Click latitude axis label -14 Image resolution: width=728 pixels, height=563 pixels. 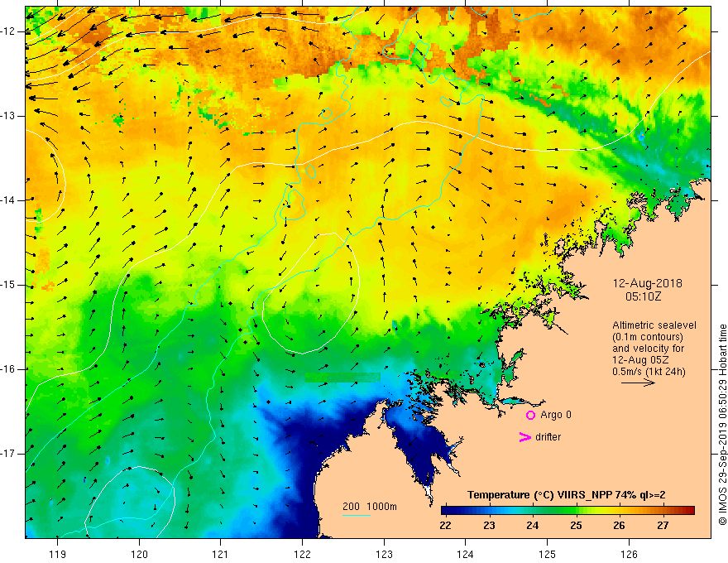[x=9, y=200]
